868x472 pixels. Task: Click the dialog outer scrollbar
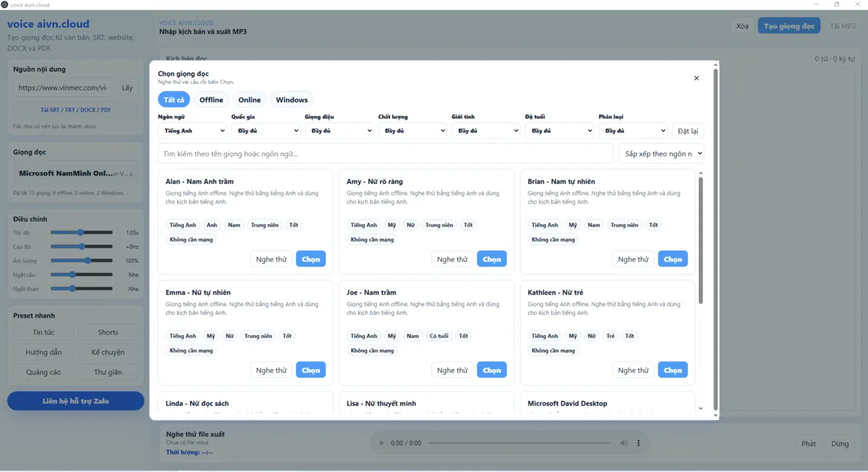(716, 240)
